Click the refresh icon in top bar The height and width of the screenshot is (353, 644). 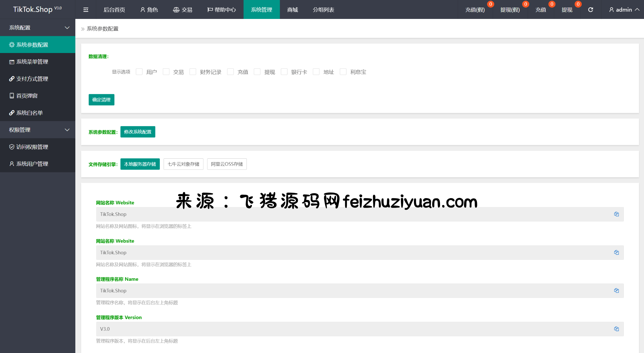pyautogui.click(x=590, y=10)
